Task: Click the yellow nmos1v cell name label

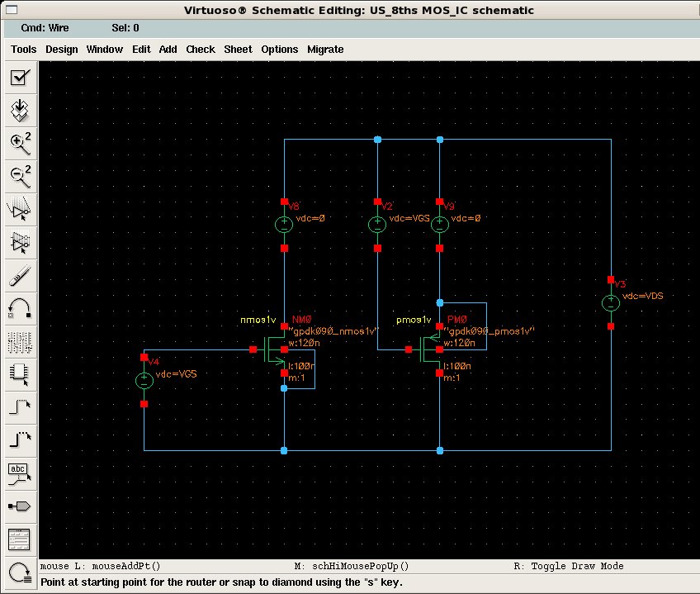Action: [x=258, y=320]
